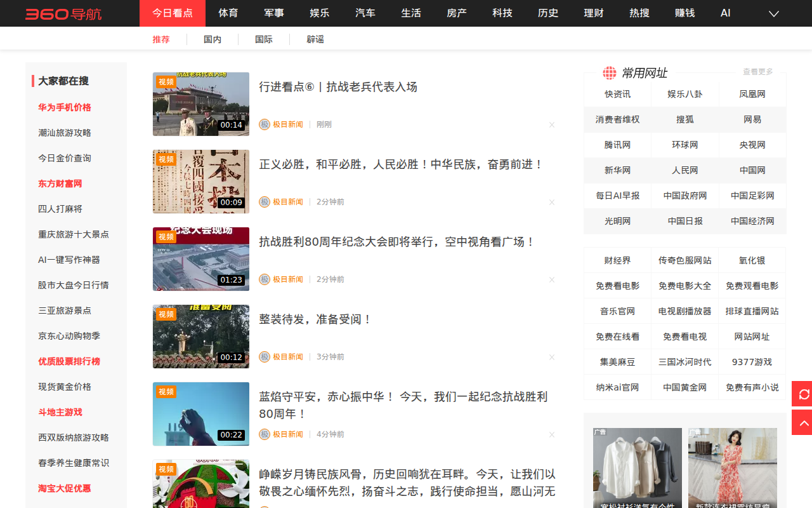
Task: Open the 抗战胜利80周年纪念大会 headline
Action: pos(397,242)
